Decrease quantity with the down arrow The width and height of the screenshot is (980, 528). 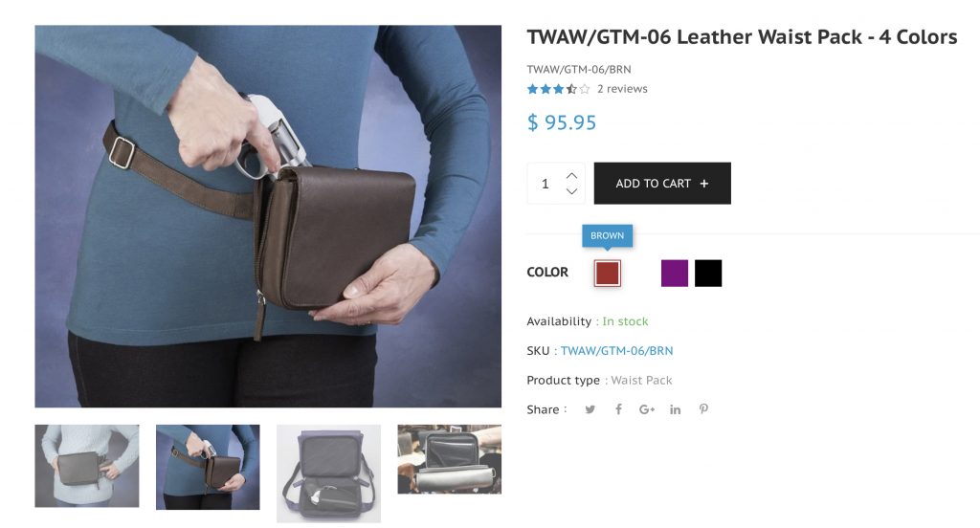pyautogui.click(x=571, y=191)
